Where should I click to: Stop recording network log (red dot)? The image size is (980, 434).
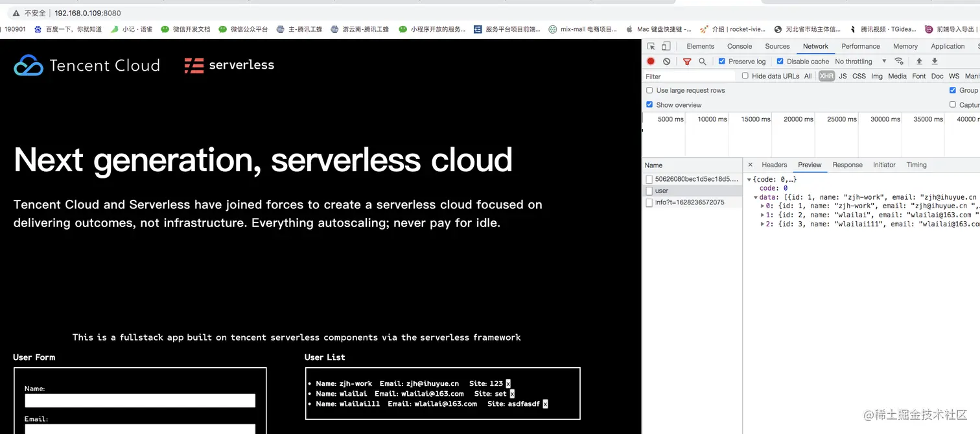(651, 62)
